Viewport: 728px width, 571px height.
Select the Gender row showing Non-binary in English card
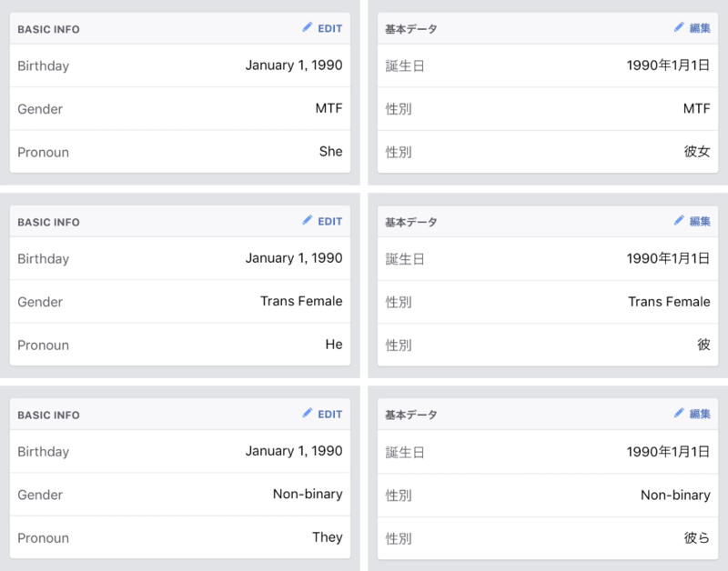[x=180, y=495]
